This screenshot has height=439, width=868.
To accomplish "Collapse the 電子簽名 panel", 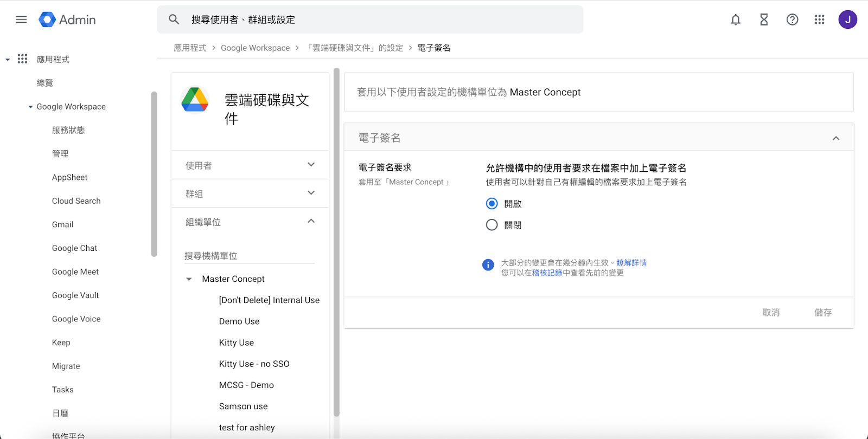I will pos(836,138).
